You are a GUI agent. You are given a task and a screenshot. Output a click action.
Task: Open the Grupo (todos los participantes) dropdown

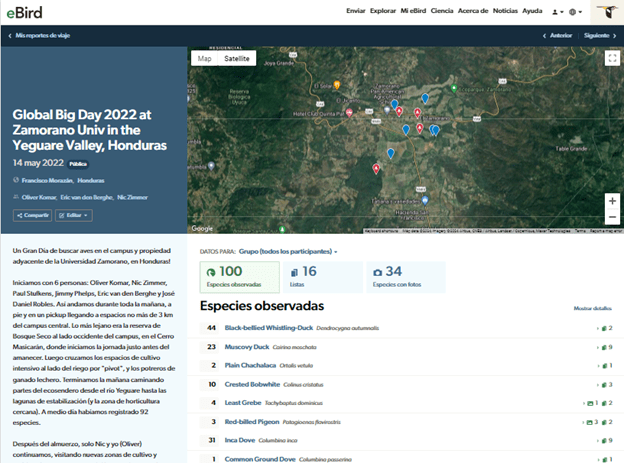tap(288, 252)
